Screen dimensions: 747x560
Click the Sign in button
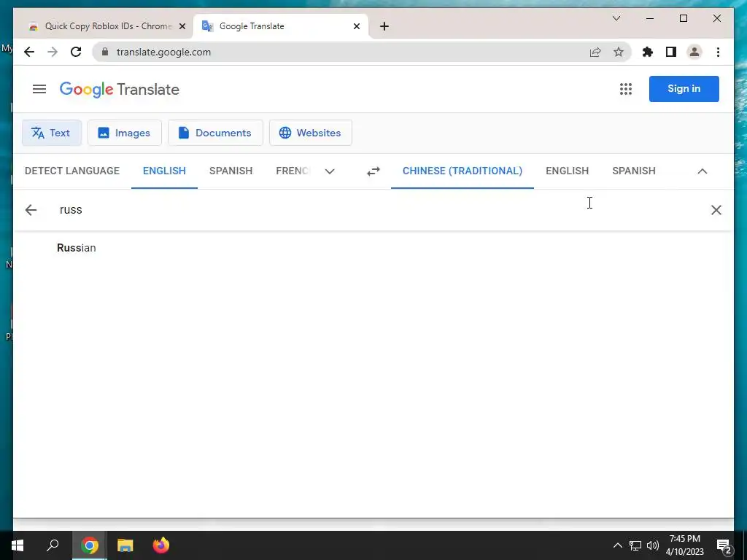[x=684, y=88]
